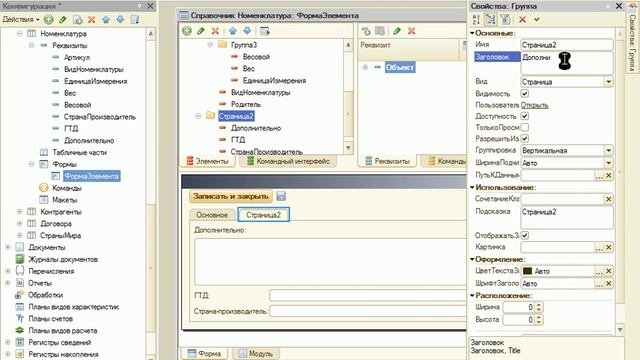The height and width of the screenshot is (360, 640).
Task: Collapse Основные properties section
Action: coord(472,33)
